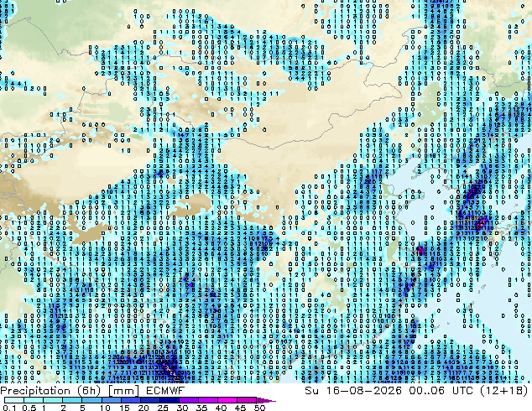Click the '(6h)' accumulation period label
This screenshot has width=532, height=411.
pos(89,391)
